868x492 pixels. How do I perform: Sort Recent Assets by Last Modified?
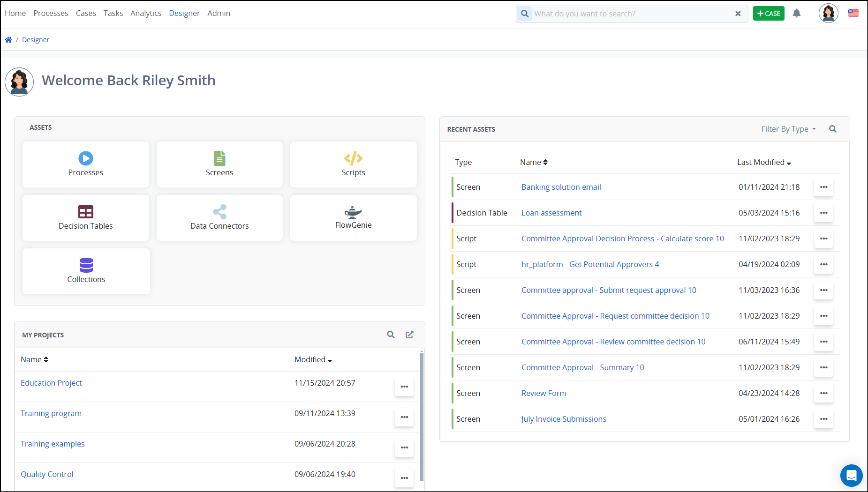764,162
